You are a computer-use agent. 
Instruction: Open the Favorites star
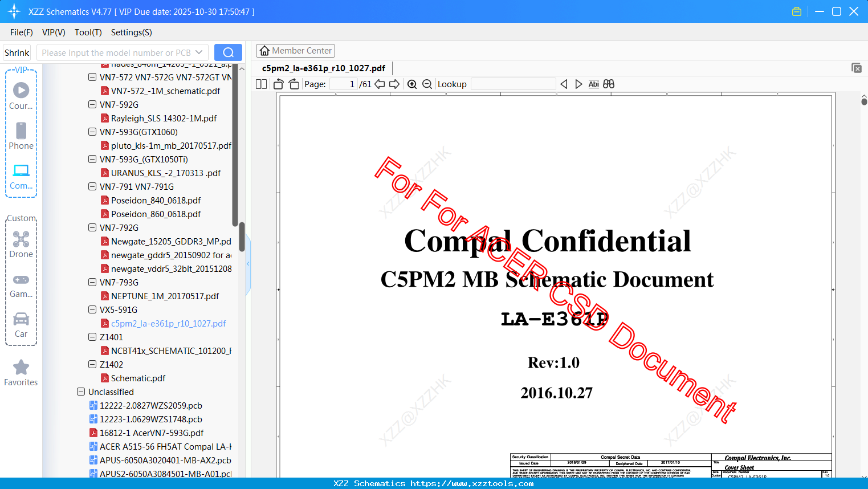tap(21, 373)
